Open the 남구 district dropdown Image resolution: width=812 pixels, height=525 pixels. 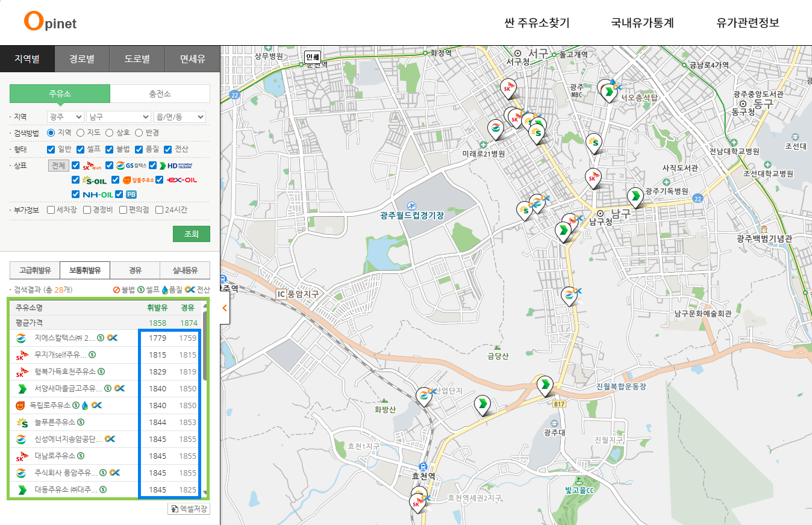click(x=119, y=117)
